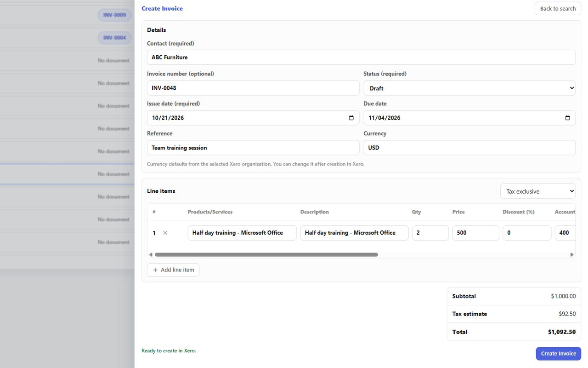
Task: Click the Create Invoice button
Action: (x=559, y=354)
